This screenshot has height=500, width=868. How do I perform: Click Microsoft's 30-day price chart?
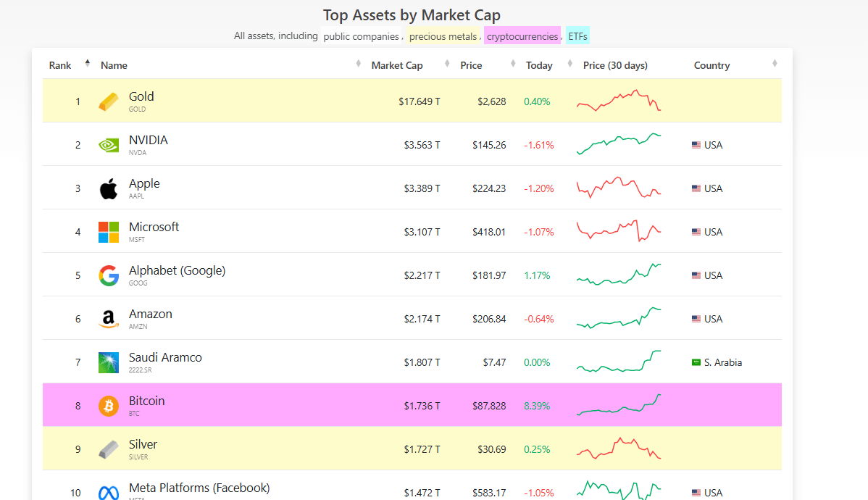pyautogui.click(x=619, y=231)
